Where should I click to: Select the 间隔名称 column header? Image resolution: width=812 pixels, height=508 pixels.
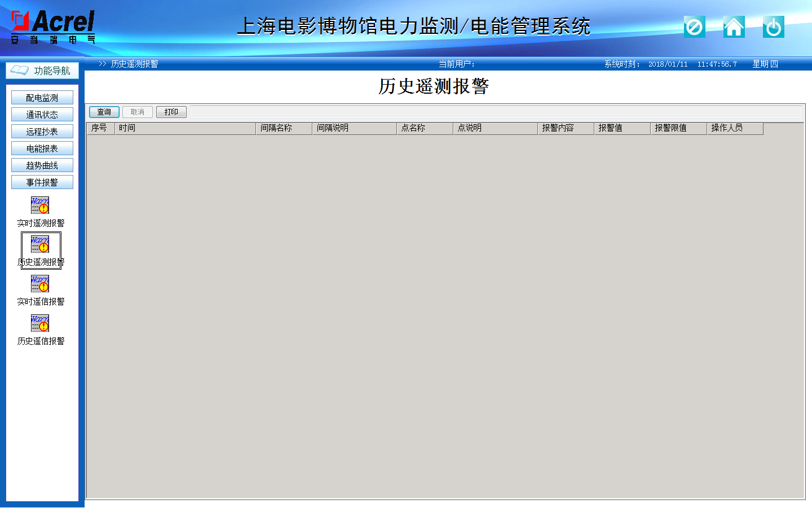coord(284,128)
